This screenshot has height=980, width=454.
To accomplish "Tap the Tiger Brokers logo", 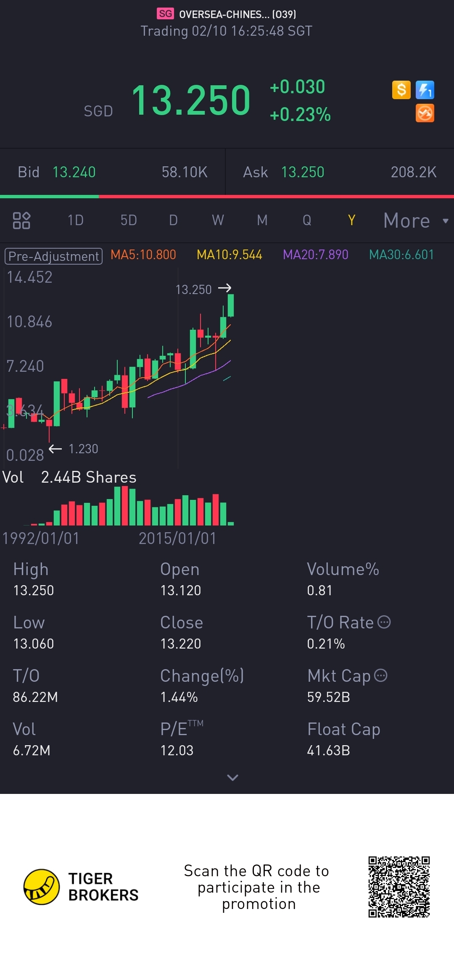I will (x=41, y=887).
